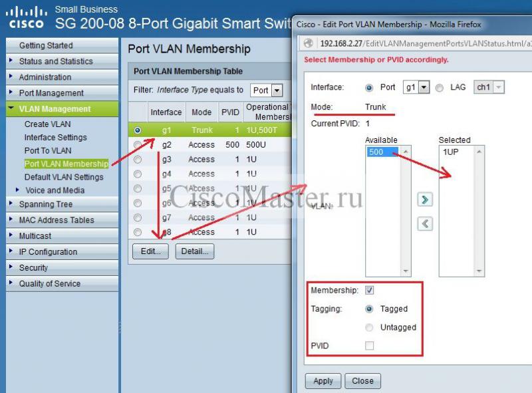Select radio button for row g3
The height and width of the screenshot is (393, 532).
click(138, 160)
